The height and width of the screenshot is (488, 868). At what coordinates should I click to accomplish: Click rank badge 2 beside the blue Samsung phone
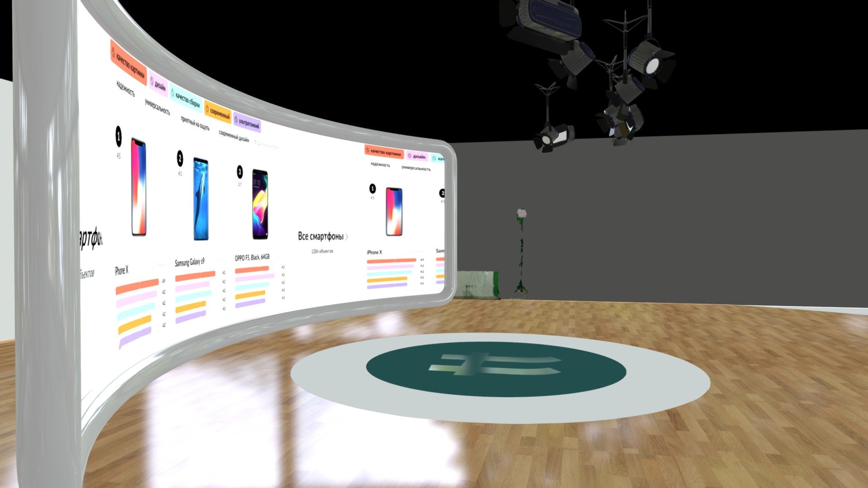click(180, 159)
